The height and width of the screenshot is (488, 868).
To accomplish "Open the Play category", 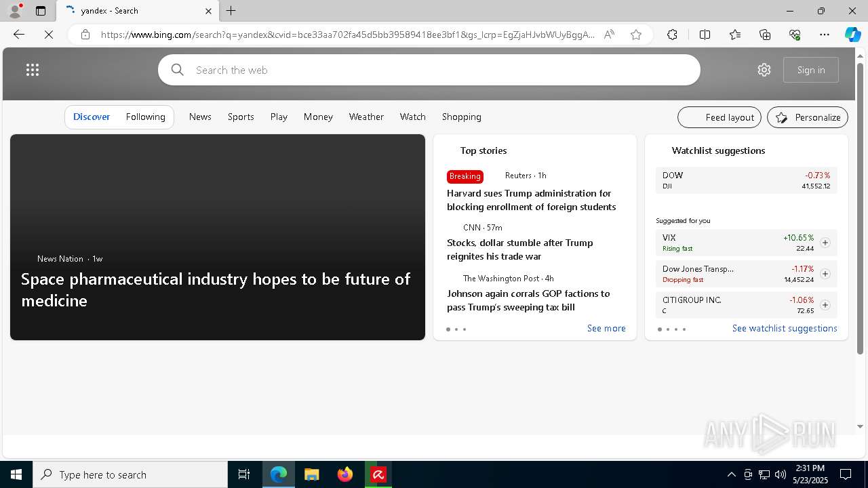I will (279, 117).
